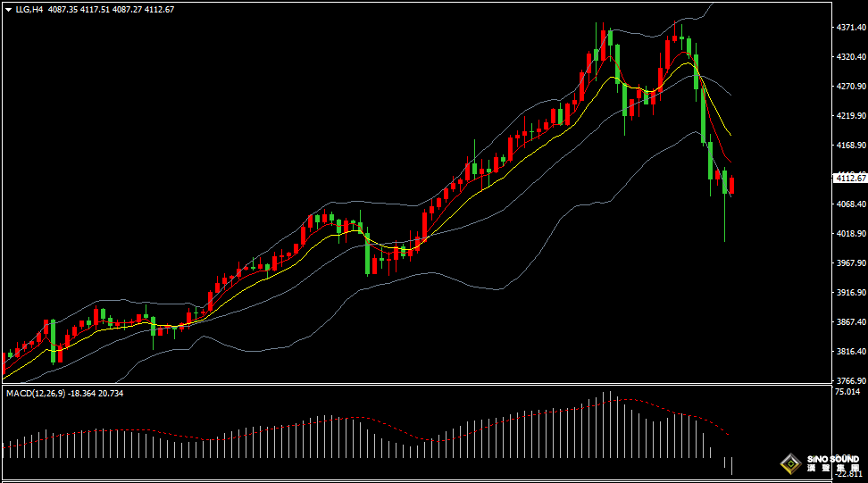Click the -22.811 MACD scale value

click(848, 475)
